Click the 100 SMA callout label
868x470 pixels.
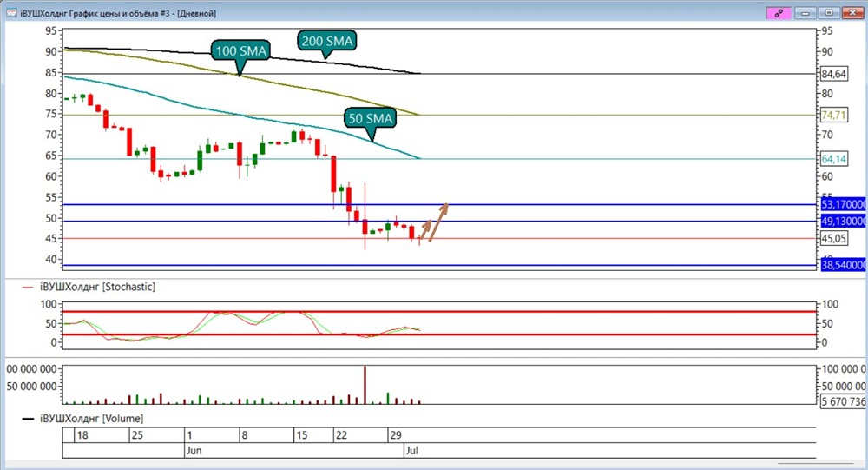point(240,51)
